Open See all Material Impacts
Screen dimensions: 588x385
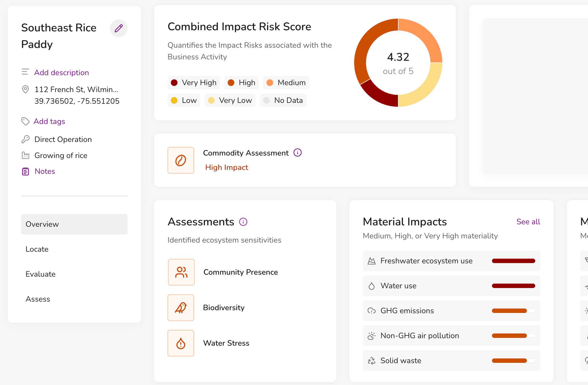click(528, 222)
